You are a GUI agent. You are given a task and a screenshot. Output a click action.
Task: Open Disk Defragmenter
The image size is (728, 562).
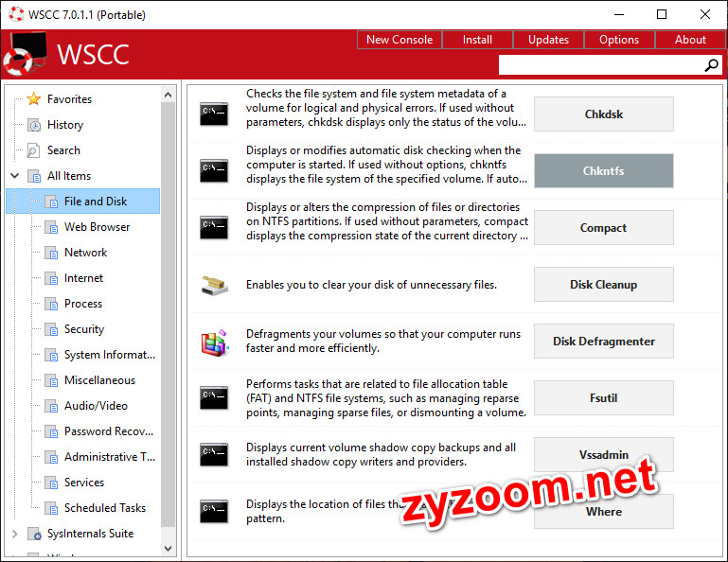point(604,342)
